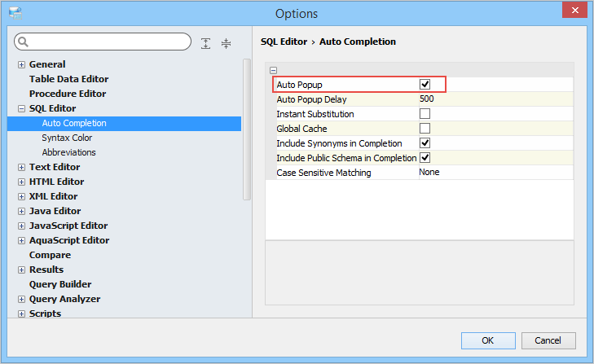Uncheck Include Synonyms in Completion
This screenshot has height=364, width=594.
[425, 143]
